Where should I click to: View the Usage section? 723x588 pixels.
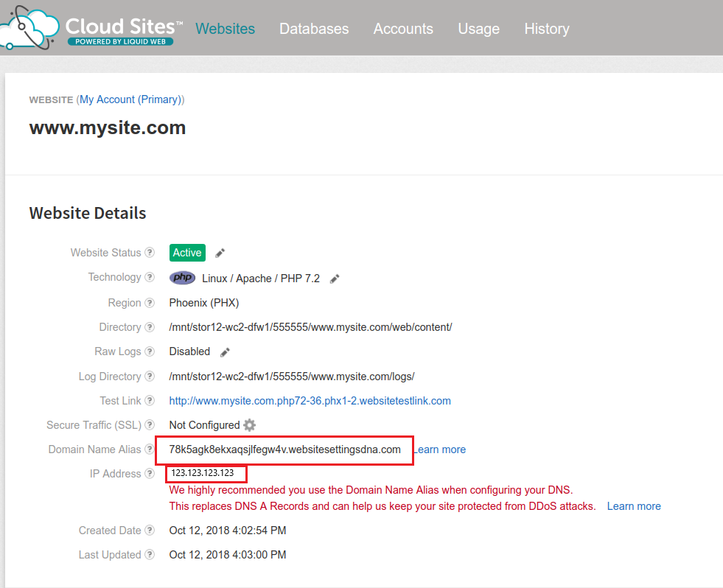[478, 29]
